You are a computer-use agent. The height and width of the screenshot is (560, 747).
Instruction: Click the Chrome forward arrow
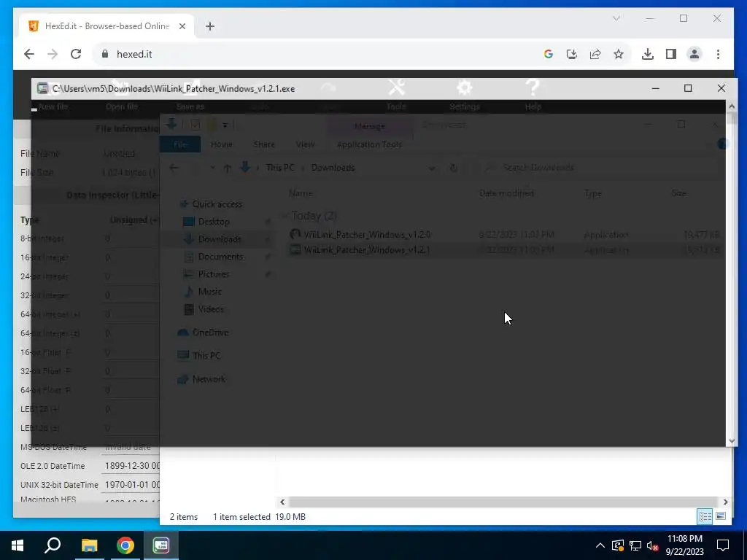(x=53, y=54)
